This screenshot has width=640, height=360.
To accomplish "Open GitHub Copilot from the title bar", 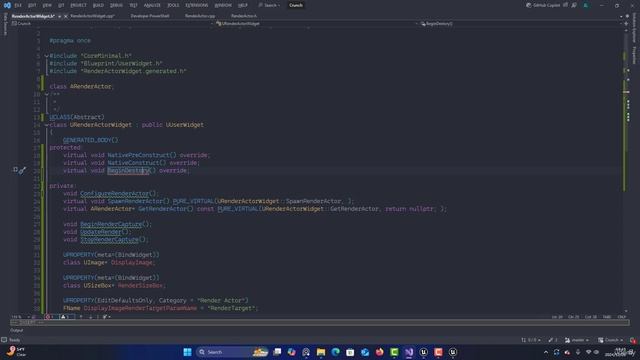I will pos(543,5).
